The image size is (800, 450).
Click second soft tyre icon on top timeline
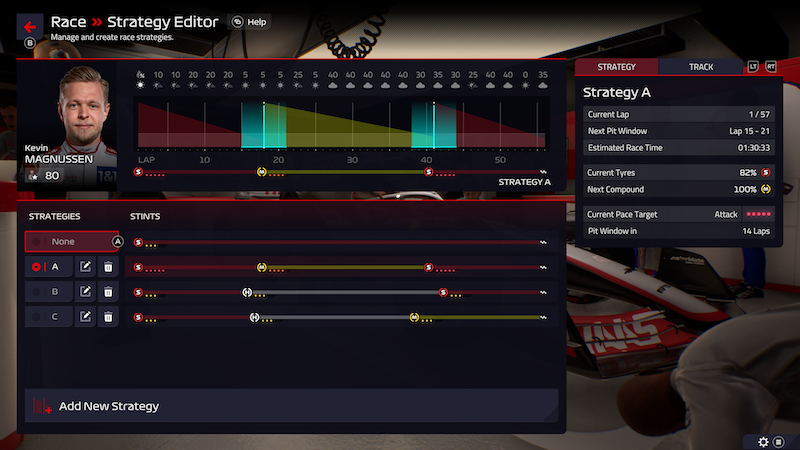(429, 172)
